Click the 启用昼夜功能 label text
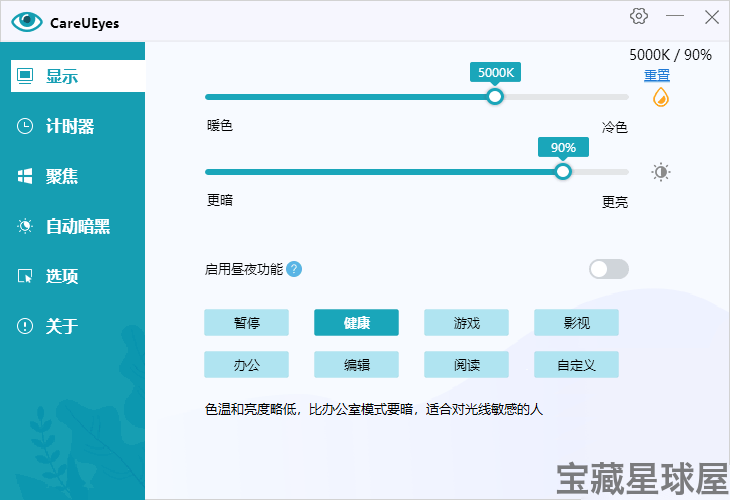The width and height of the screenshot is (730, 500). 244,269
